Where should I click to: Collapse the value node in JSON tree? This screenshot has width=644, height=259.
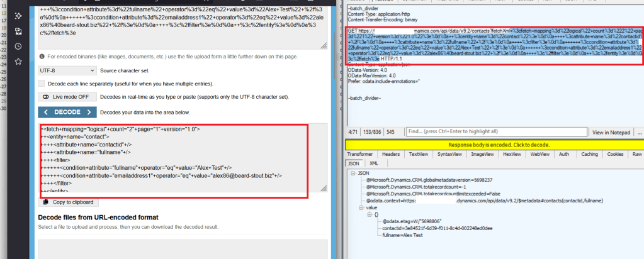(361, 207)
